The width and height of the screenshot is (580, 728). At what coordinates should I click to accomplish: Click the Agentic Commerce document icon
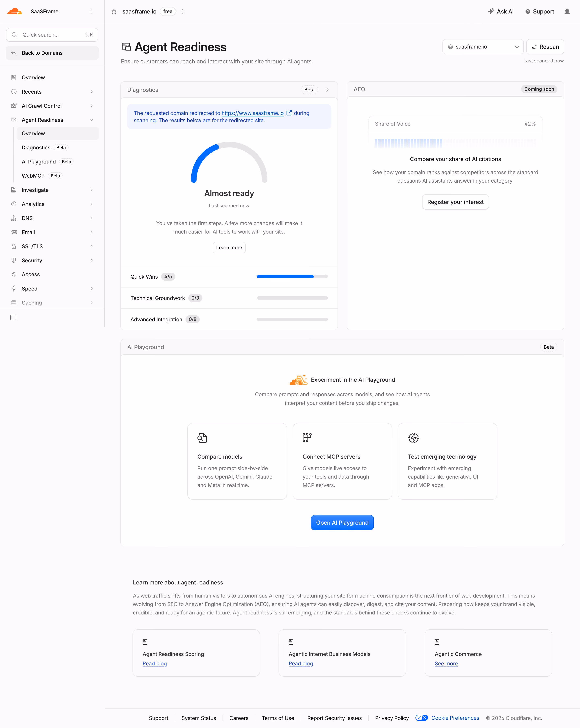(x=437, y=642)
